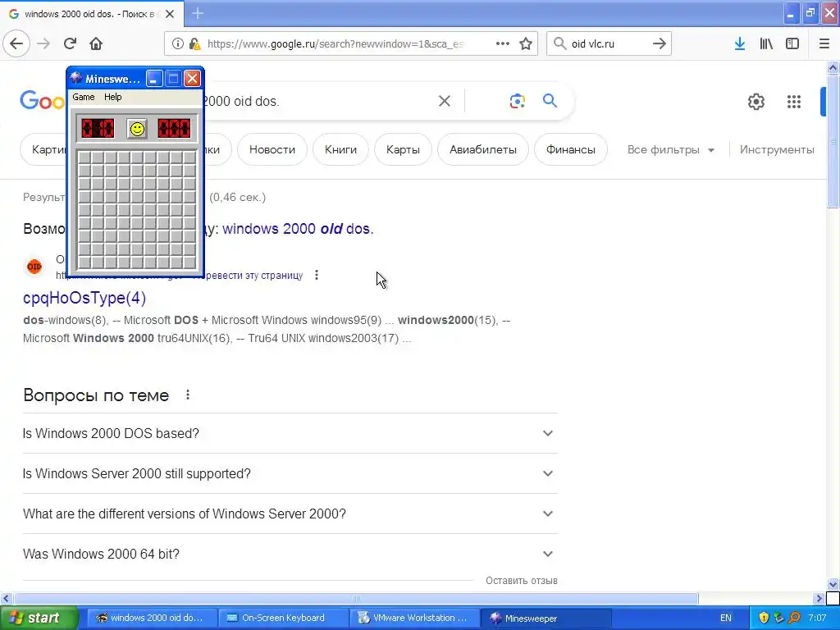Bookmark this page with the star icon
The width and height of the screenshot is (840, 630).
coord(526,43)
